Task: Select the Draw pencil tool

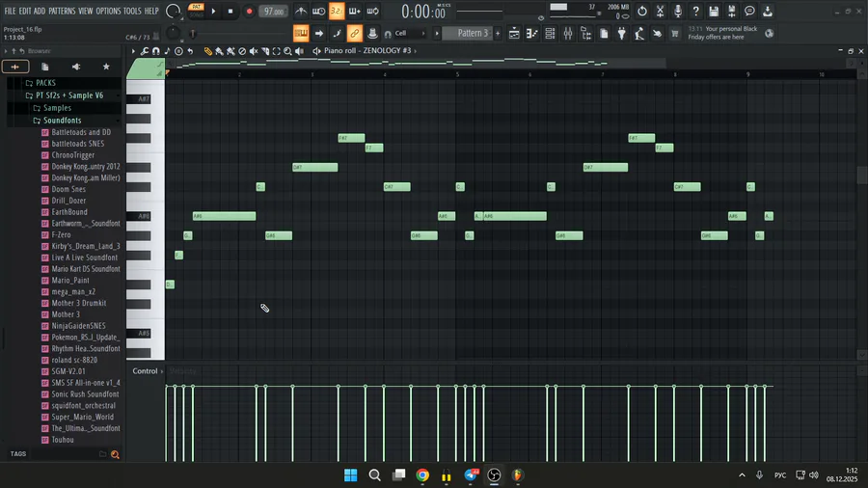Action: 207,51
